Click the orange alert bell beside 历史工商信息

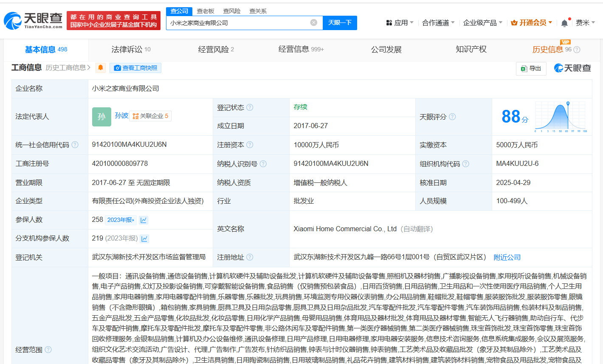tap(101, 68)
